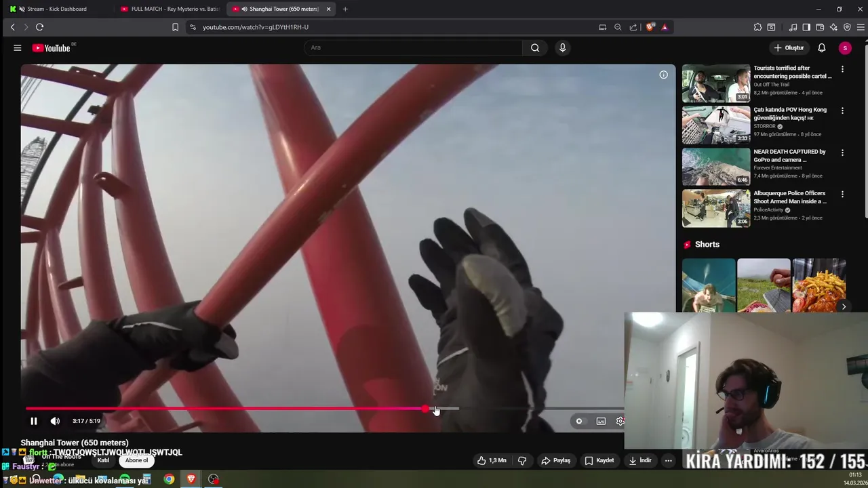Dislike the Shanghai Tower video
The image size is (868, 488).
click(x=522, y=460)
